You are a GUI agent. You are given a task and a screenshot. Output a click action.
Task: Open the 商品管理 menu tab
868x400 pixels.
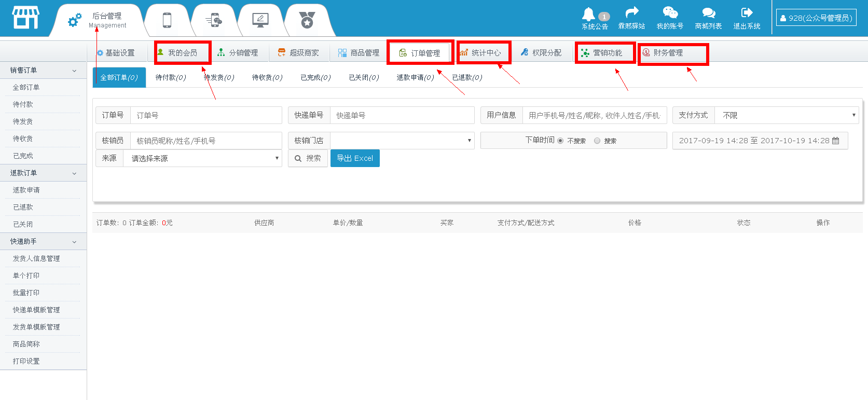point(359,53)
